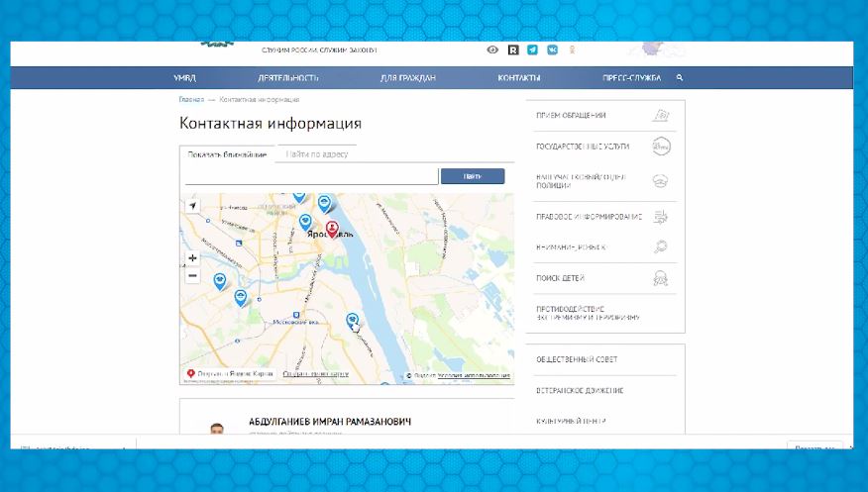Open the visually impaired version eye icon

tap(492, 49)
